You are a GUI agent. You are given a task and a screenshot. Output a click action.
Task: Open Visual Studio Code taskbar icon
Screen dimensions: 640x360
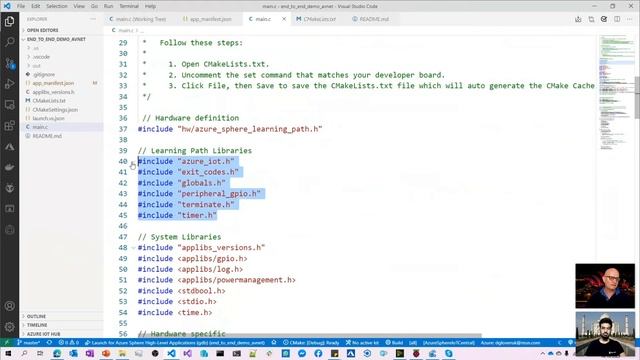tap(171, 353)
